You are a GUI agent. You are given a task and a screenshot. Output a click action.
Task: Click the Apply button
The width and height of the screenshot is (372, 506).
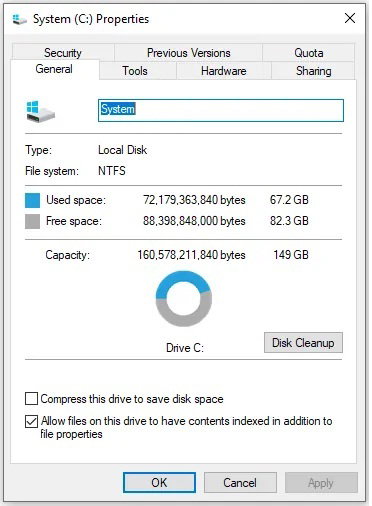tap(321, 482)
